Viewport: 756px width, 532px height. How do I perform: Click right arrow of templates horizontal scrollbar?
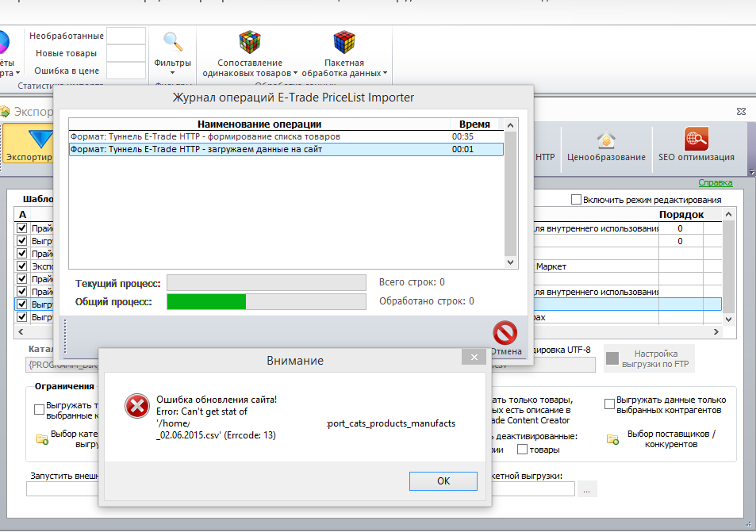(716, 331)
